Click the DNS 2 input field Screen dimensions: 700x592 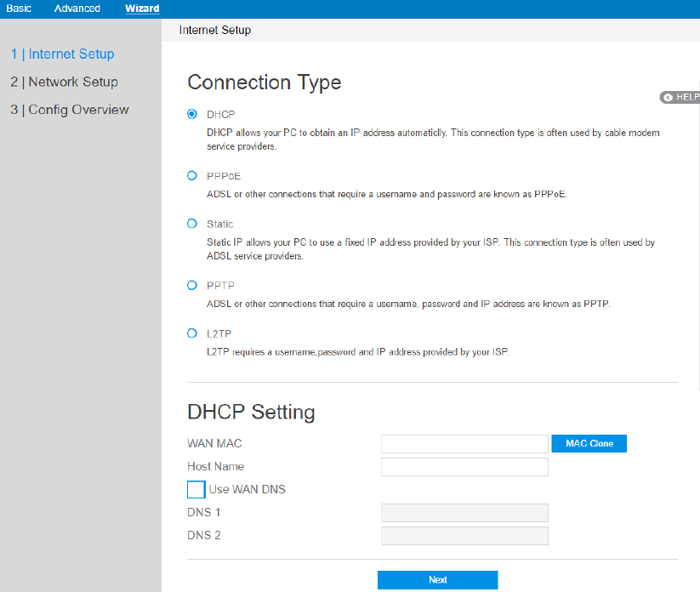[x=464, y=536]
